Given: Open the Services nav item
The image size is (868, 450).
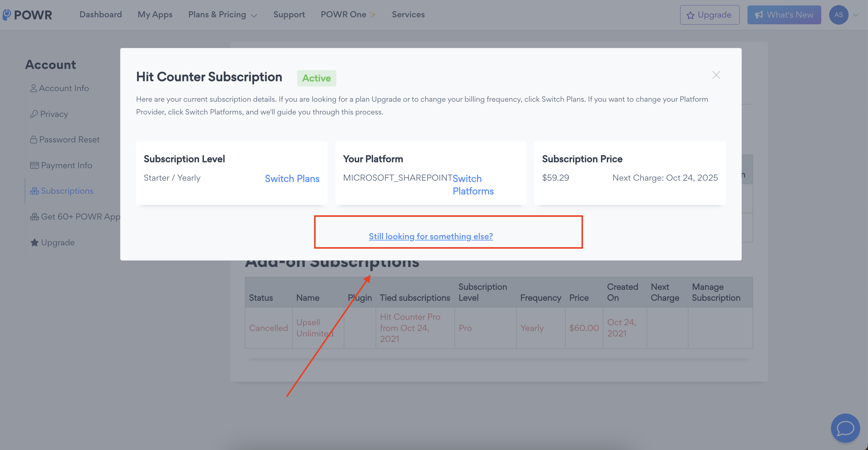Looking at the screenshot, I should (408, 15).
